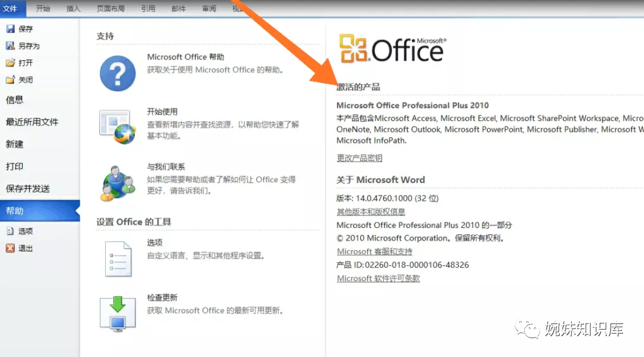Click the Save (保存) disk icon
This screenshot has width=644, height=357.
point(10,28)
